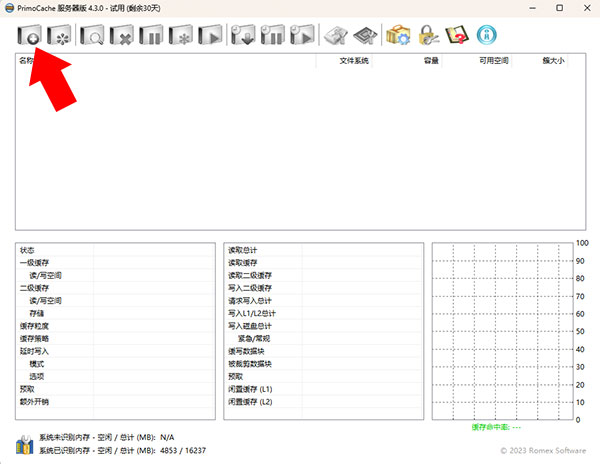Open the blue About info icon
This screenshot has height=464, width=600.
[x=487, y=35]
